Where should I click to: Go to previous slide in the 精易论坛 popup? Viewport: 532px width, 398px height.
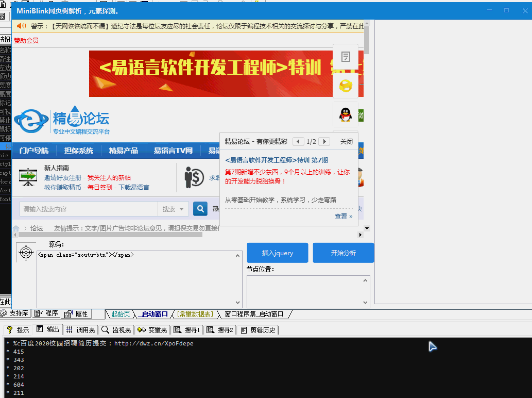tap(298, 142)
